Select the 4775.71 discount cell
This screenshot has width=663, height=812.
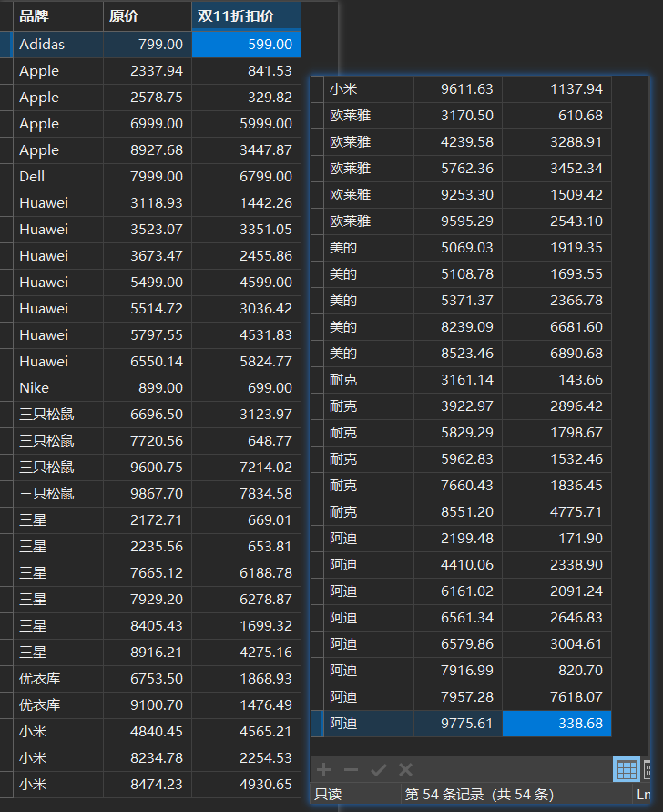(556, 511)
